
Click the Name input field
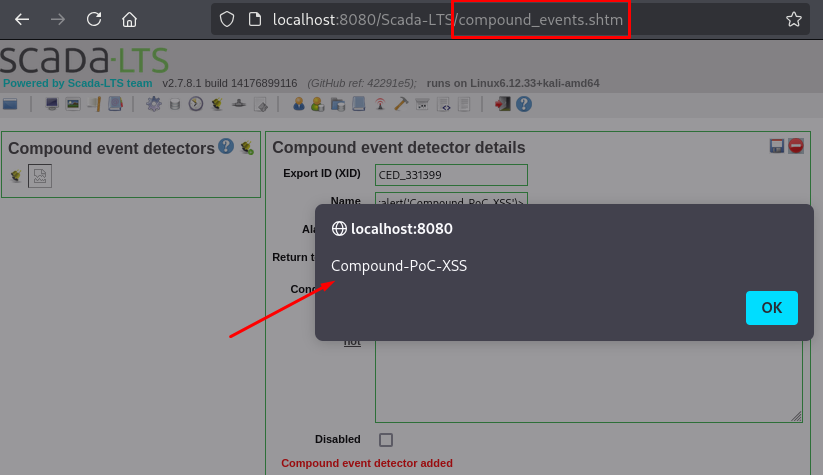(x=451, y=199)
